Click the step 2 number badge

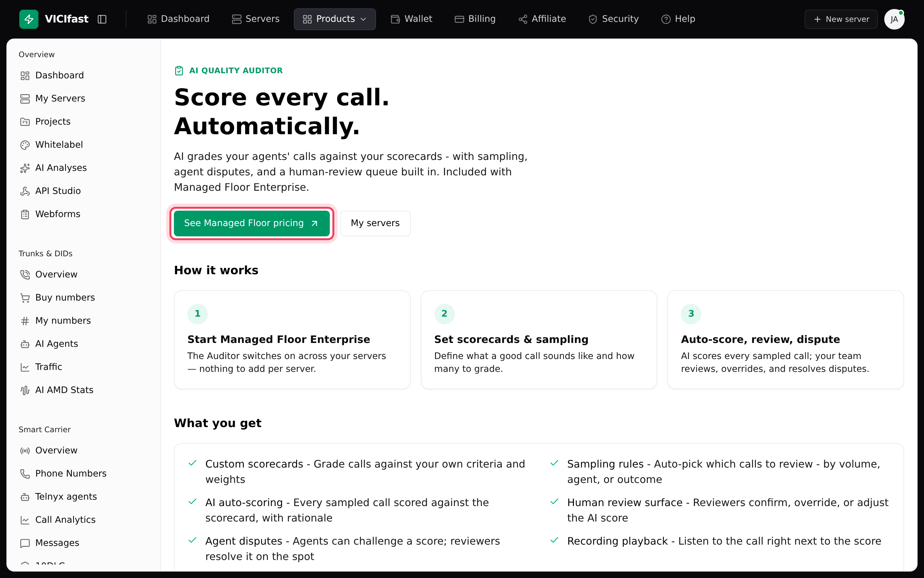(444, 314)
